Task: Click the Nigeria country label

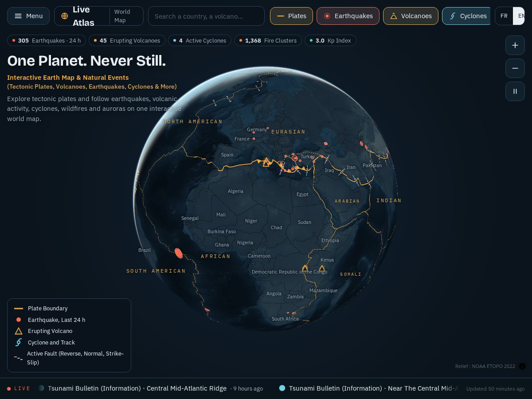Action: click(245, 243)
